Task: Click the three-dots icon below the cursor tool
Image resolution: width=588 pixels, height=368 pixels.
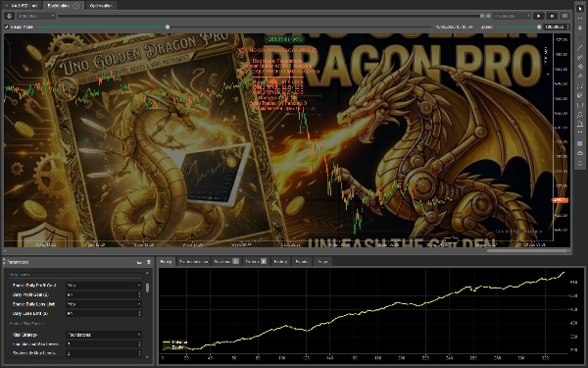Action: pyautogui.click(x=580, y=18)
